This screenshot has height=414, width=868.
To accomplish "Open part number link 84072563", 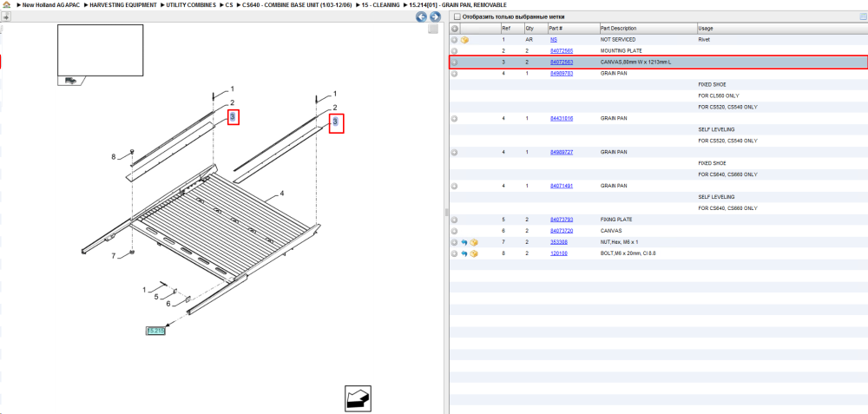I will click(x=562, y=62).
